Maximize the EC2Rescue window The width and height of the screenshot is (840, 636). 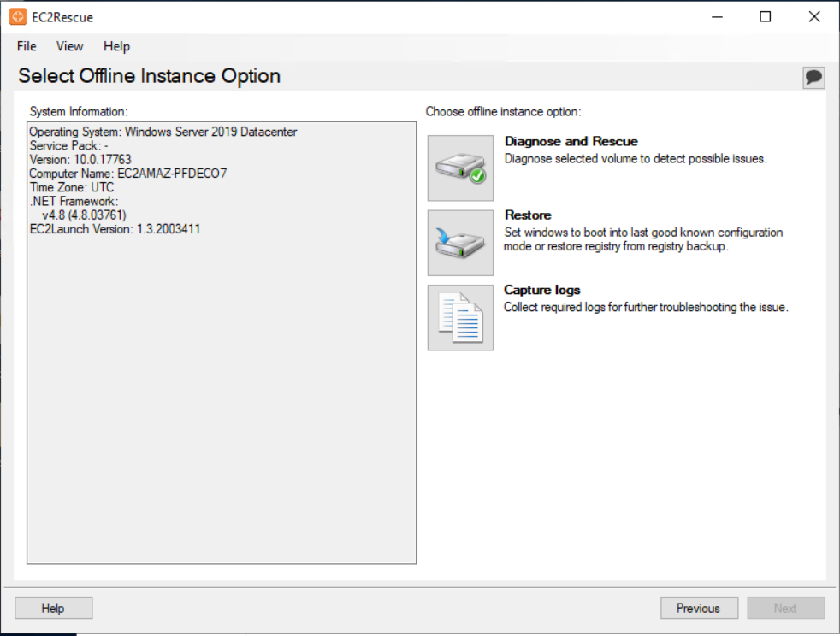766,17
